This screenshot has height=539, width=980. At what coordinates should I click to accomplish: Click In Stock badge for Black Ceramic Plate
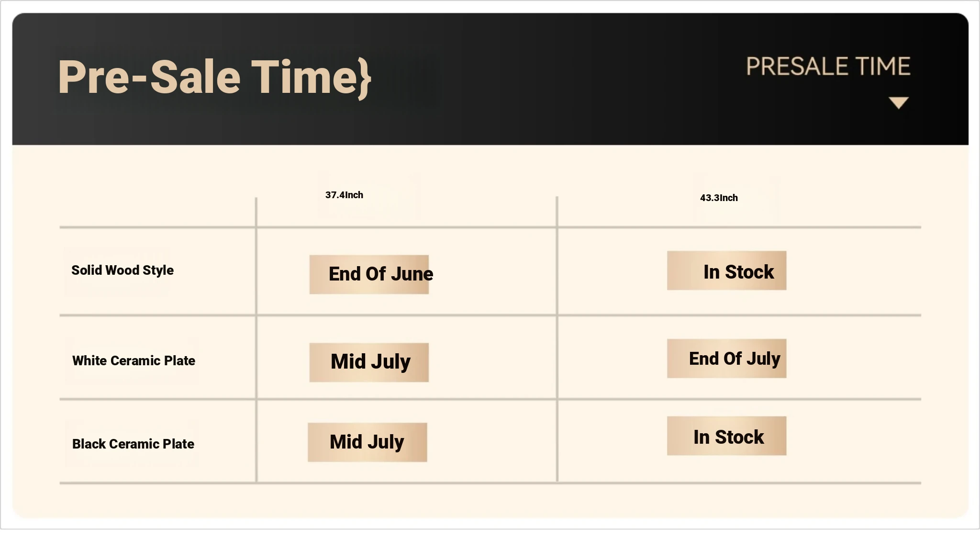pos(726,436)
